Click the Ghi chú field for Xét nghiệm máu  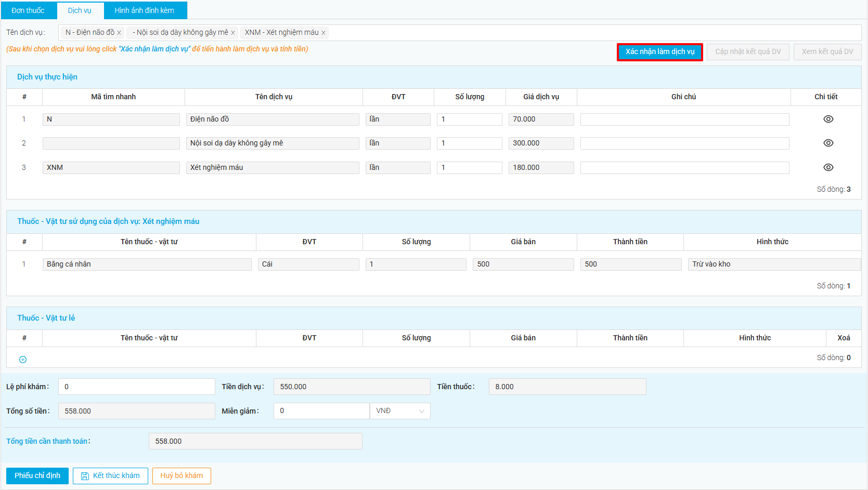point(684,168)
